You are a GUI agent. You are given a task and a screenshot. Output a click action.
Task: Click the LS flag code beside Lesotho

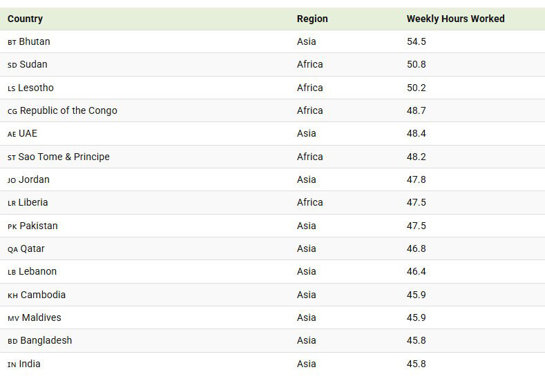click(11, 88)
